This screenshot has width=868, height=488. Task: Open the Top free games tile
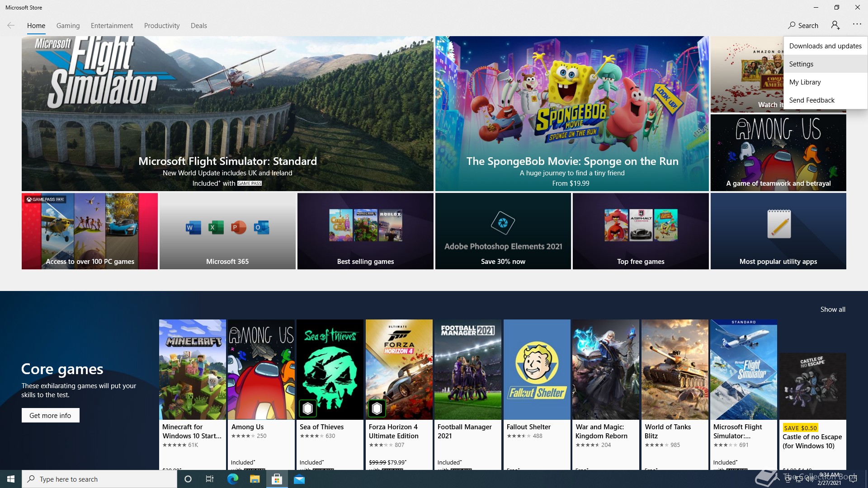(x=641, y=231)
